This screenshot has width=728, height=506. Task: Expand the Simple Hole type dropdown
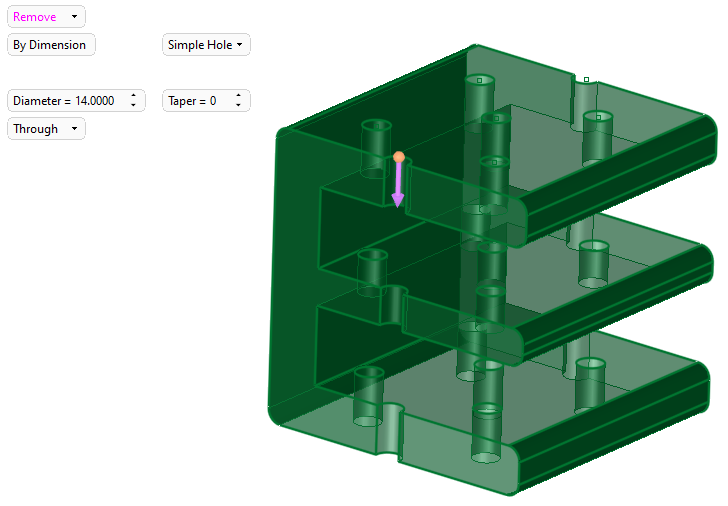click(206, 45)
